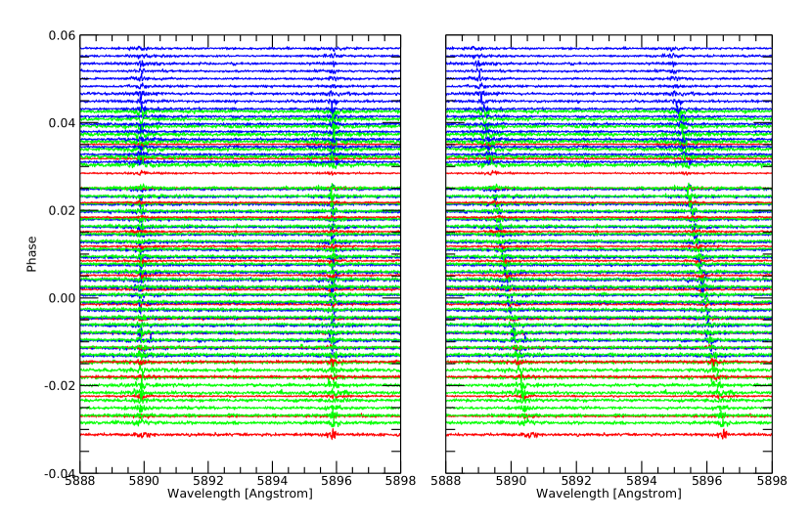
Task: Click the 5898 tick label under the right plot
Action: tap(772, 481)
